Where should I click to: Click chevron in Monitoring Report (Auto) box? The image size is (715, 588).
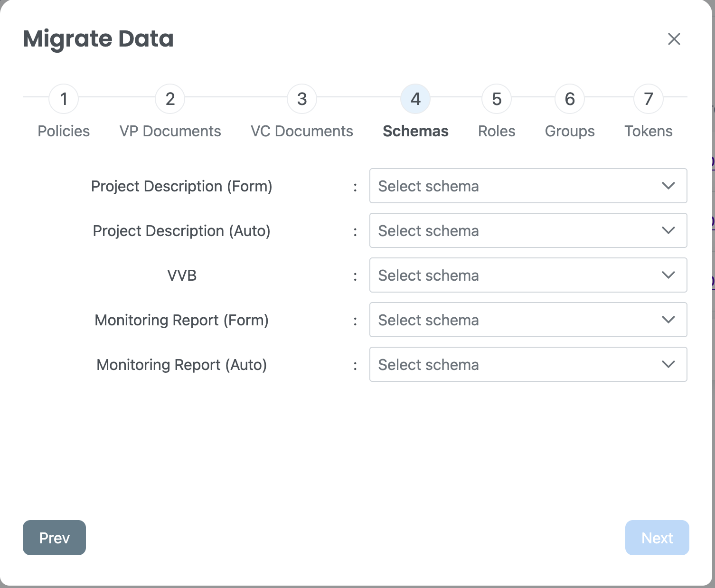click(x=668, y=364)
